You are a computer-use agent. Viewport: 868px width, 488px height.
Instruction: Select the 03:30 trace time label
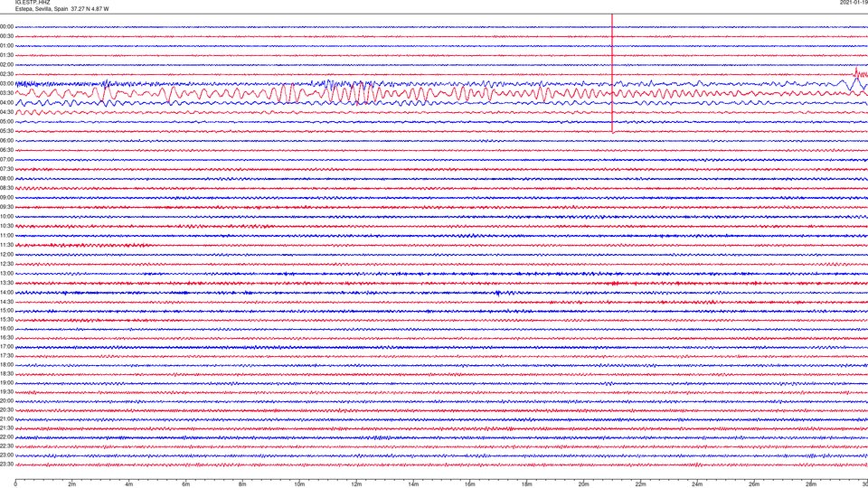pos(6,93)
